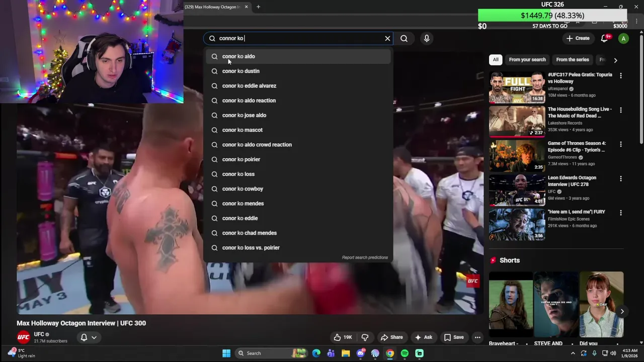This screenshot has height=362, width=644.
Task: Open the UFC channel name link
Action: pos(39,334)
